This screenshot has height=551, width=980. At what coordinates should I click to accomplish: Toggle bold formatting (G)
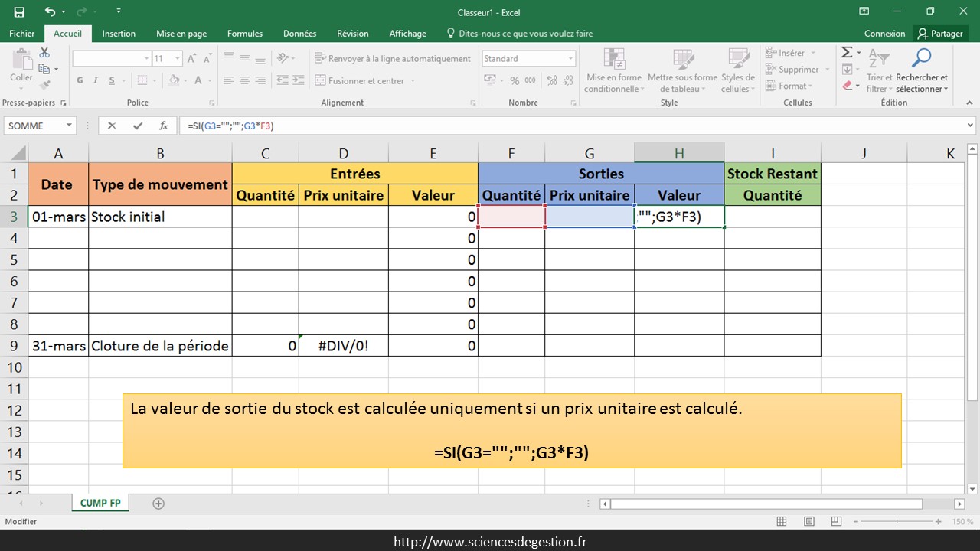(x=80, y=80)
